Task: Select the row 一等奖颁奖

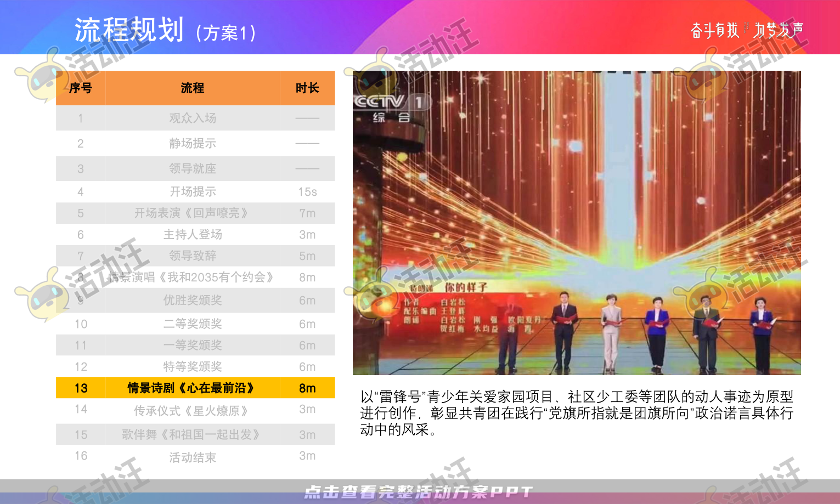Action: 195,345
